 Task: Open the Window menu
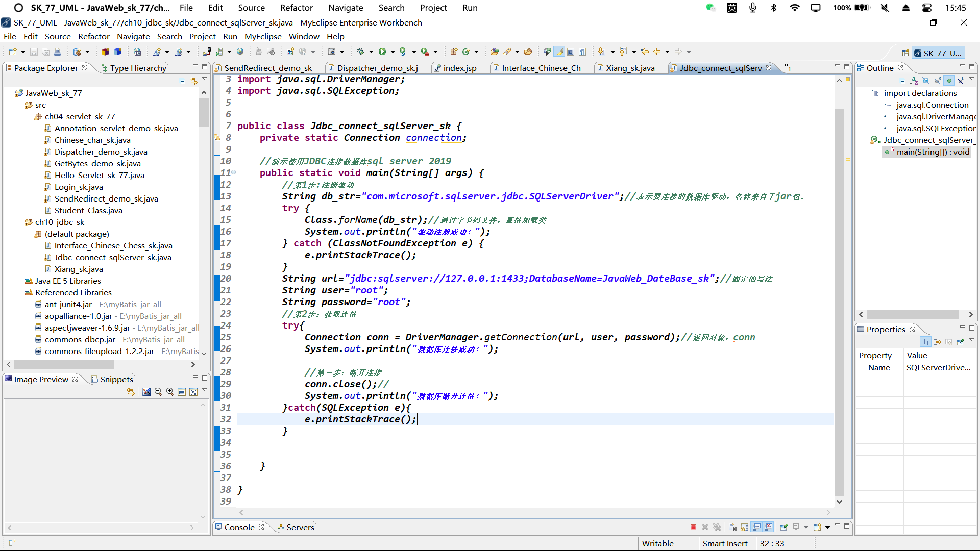304,36
